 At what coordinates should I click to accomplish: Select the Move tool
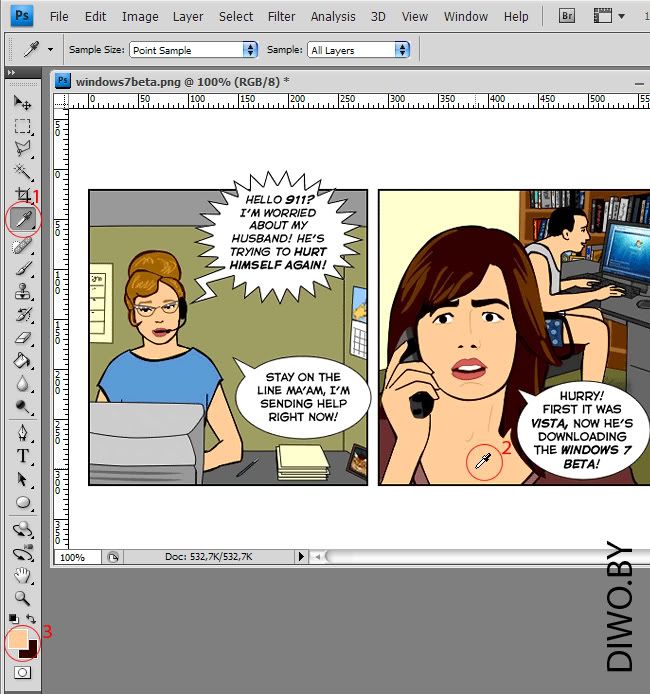22,103
